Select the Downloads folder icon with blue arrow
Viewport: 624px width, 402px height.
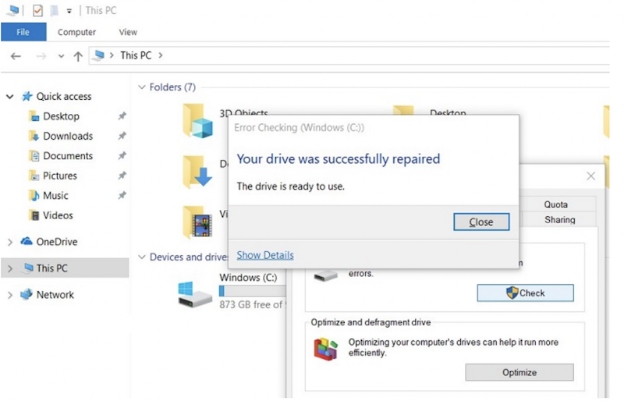pos(197,172)
